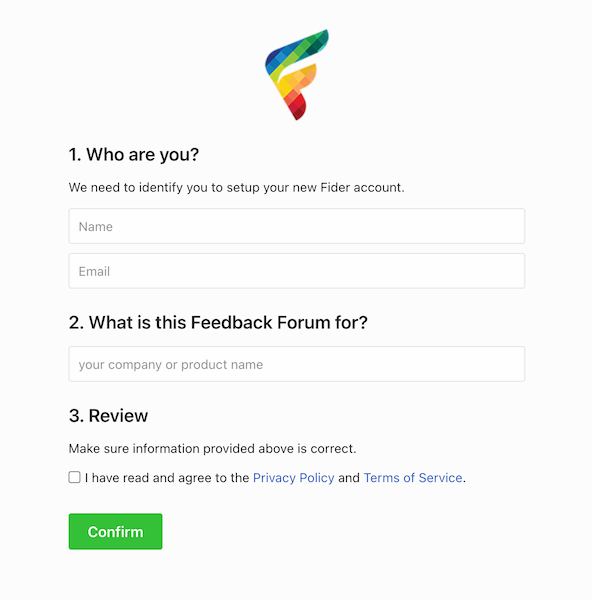592x600 pixels.
Task: Focus the Name input field
Action: click(297, 226)
